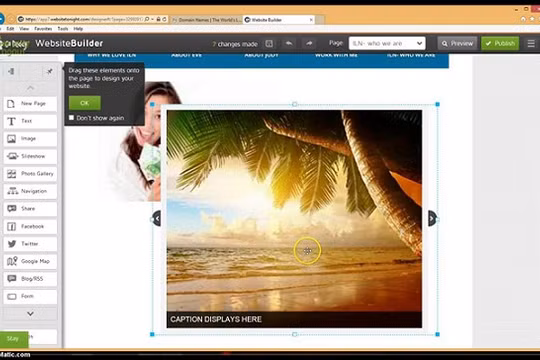Select the Navigation element
The width and height of the screenshot is (540, 360).
(30, 192)
